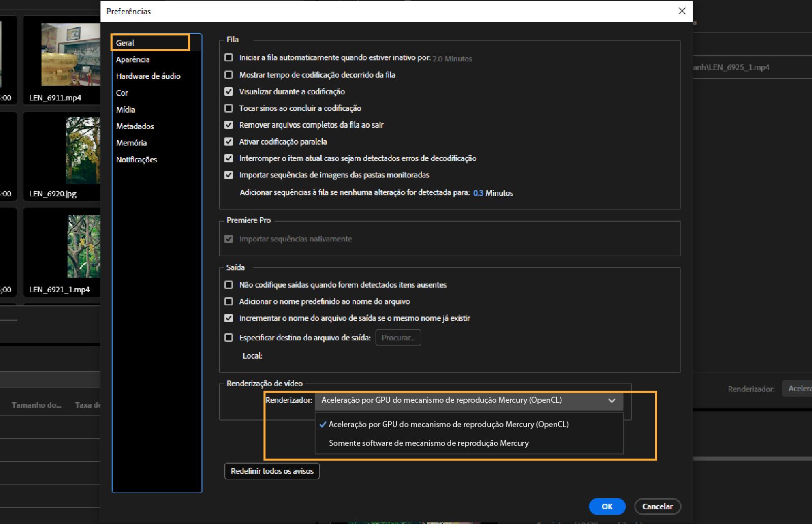Choose "Aceleração por GPU do mecanismo Mercury (OpenCL)"

(x=449, y=424)
